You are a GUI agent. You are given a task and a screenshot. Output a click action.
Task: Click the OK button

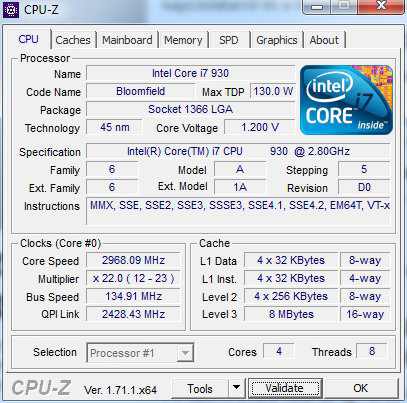pos(361,388)
